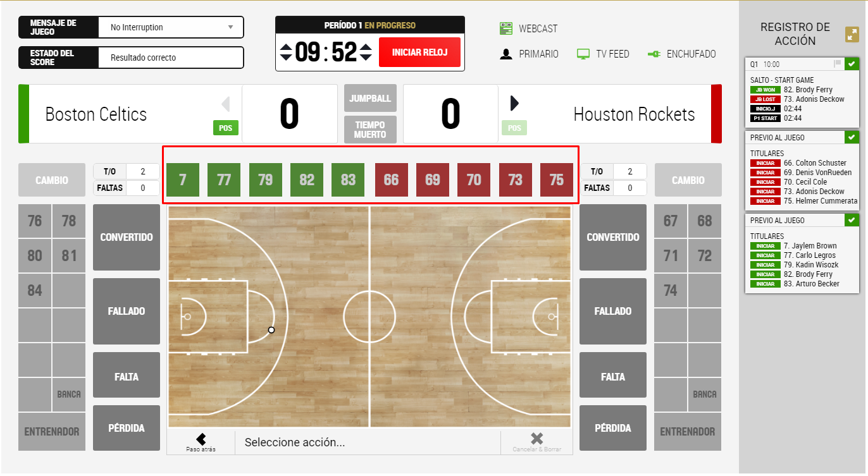Click the Webcast scoreboard icon
868x476 pixels.
[505, 28]
